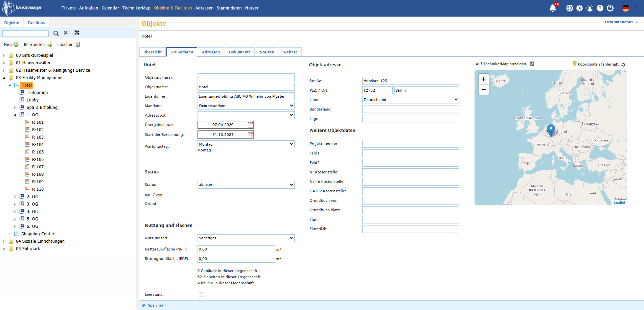Collapse the 1. OG tree node
The image size is (644, 310).
[15, 115]
